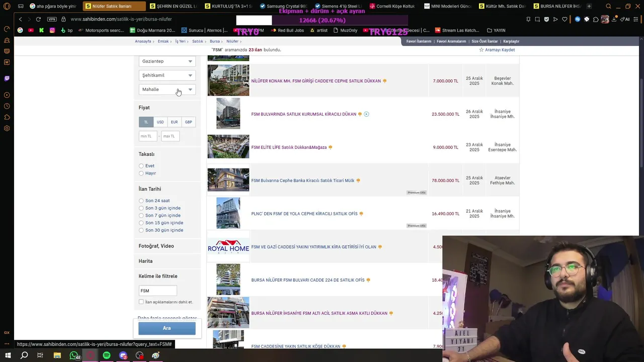Switch price currency to GBP
This screenshot has height=362, width=644.
188,122
